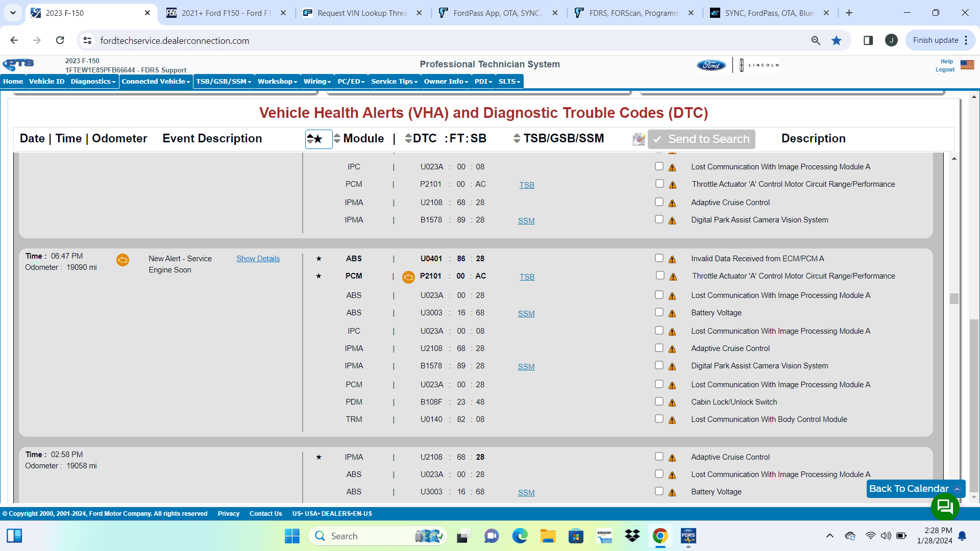Click the PTS logo icon
Image resolution: width=980 pixels, height=551 pixels.
[18, 64]
